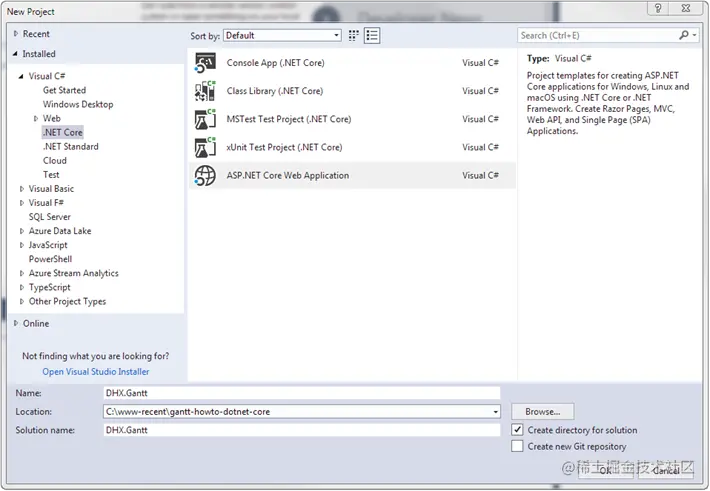Select SQL Server in the tree
This screenshot has width=710, height=491.
pos(50,217)
